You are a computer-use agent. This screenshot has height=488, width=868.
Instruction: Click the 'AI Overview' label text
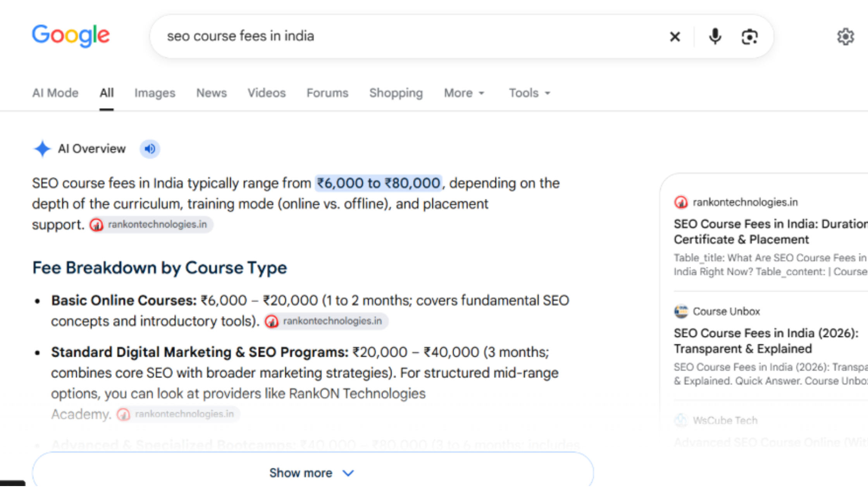(x=92, y=149)
